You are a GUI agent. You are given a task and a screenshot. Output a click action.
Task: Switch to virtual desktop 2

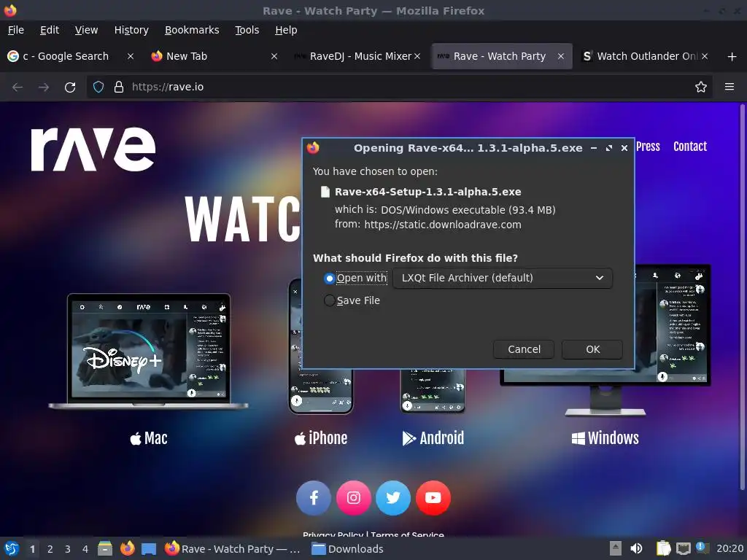pyautogui.click(x=50, y=549)
